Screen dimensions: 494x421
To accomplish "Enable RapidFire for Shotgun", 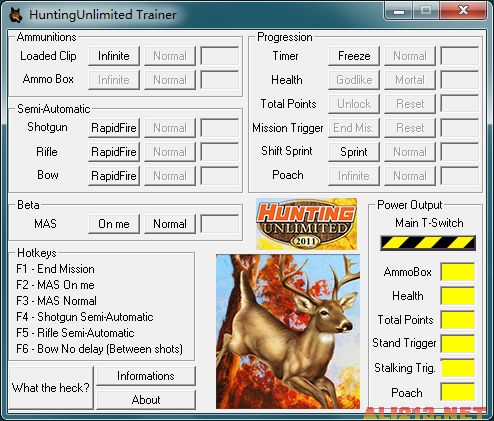I will 114,128.
